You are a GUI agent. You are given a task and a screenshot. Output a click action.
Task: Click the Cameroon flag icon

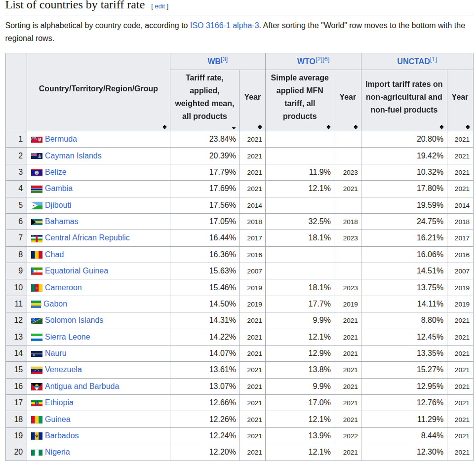coord(37,288)
